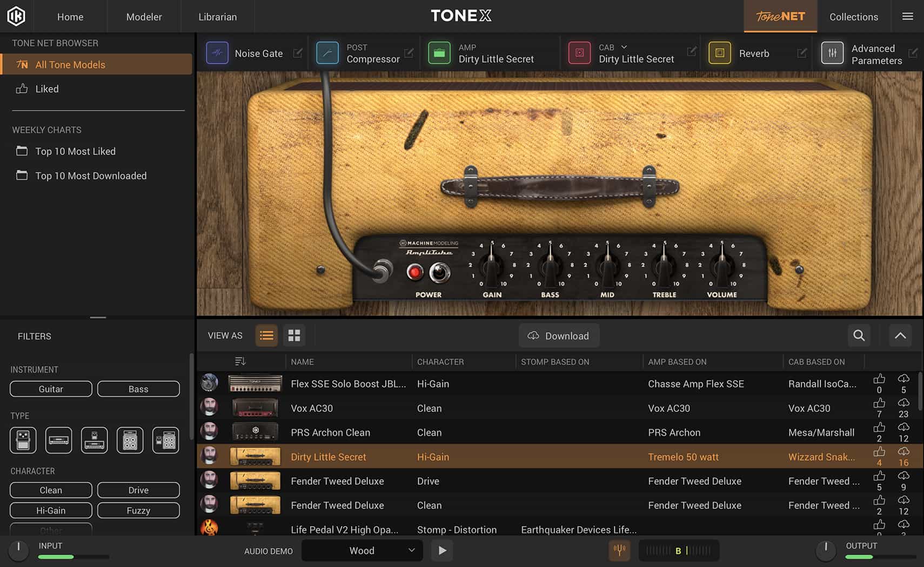The image size is (924, 567).
Task: Click the Download button
Action: 559,335
